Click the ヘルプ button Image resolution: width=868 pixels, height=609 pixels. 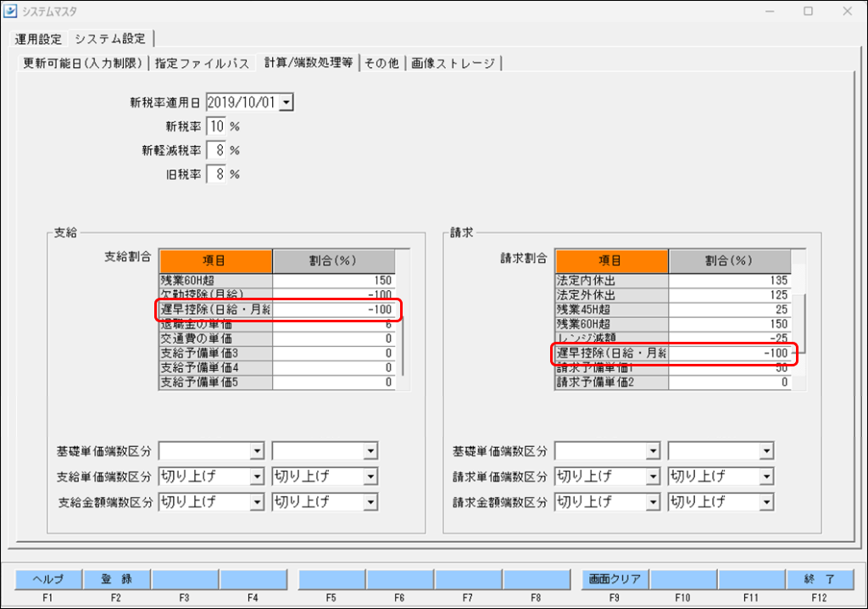click(48, 579)
